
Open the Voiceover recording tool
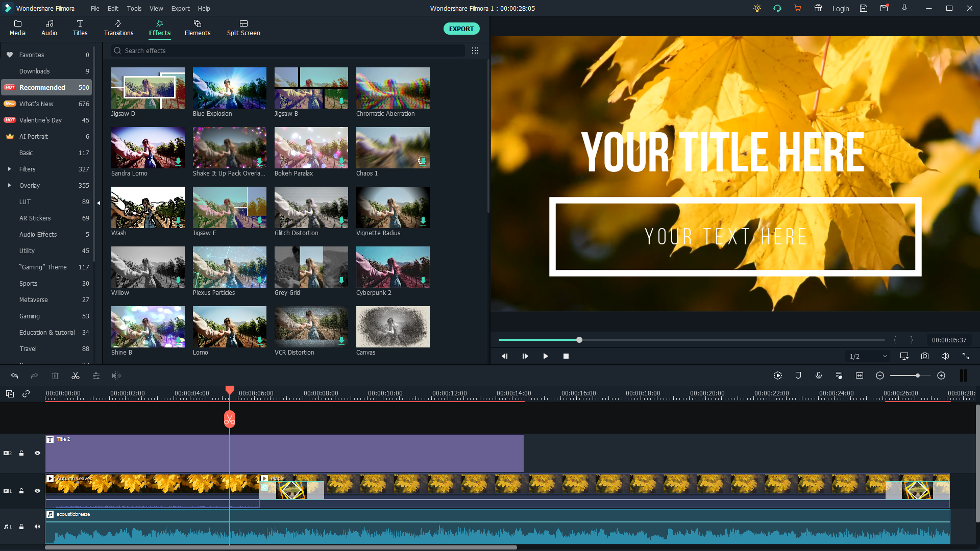point(819,375)
